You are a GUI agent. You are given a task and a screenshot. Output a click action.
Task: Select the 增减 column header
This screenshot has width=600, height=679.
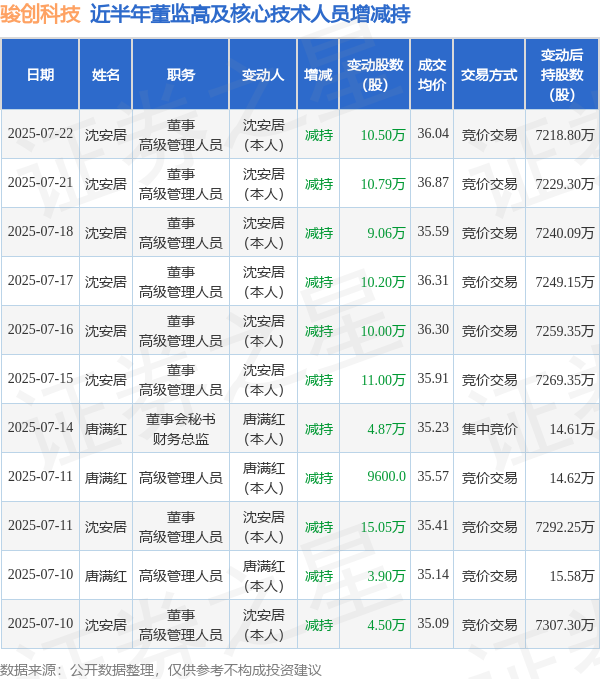tap(318, 74)
